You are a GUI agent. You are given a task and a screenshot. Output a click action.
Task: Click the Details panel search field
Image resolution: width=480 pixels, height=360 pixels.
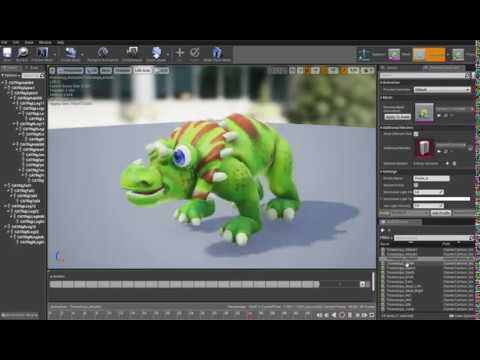point(423,76)
